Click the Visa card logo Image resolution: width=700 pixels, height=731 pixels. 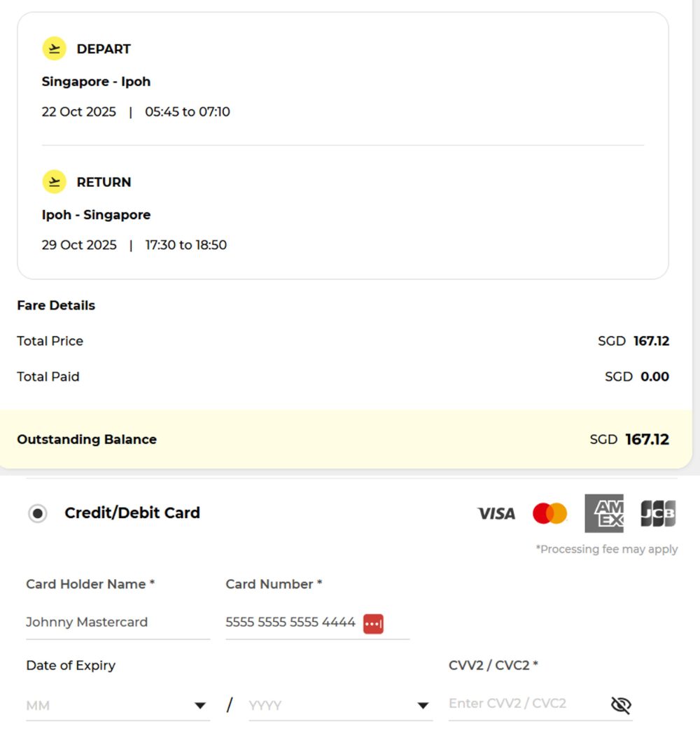click(496, 513)
